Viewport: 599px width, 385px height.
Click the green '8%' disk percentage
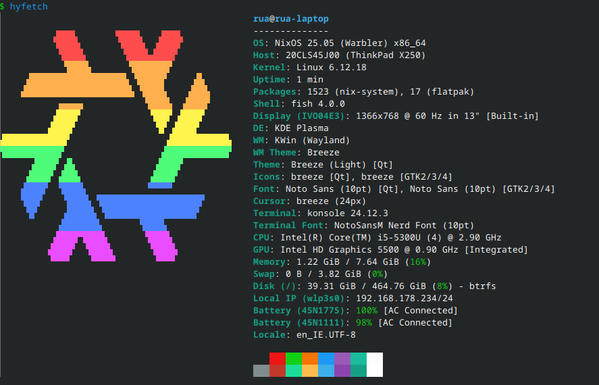click(x=442, y=286)
